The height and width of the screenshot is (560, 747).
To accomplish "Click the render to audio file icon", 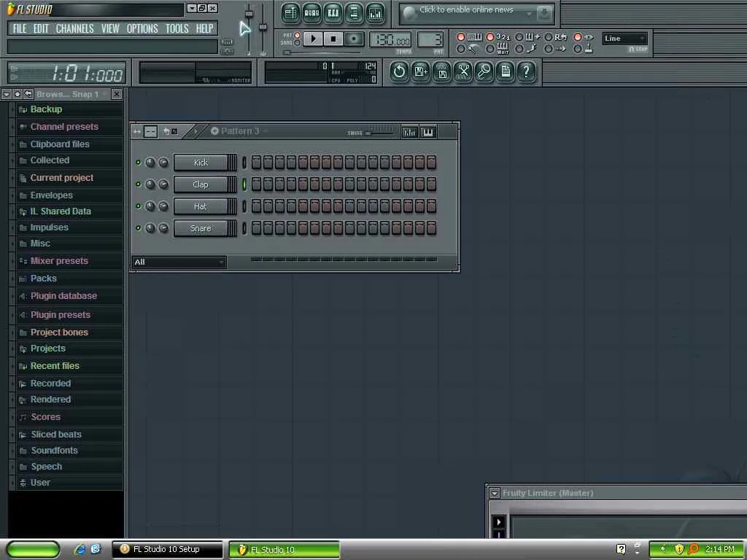I will tap(441, 72).
